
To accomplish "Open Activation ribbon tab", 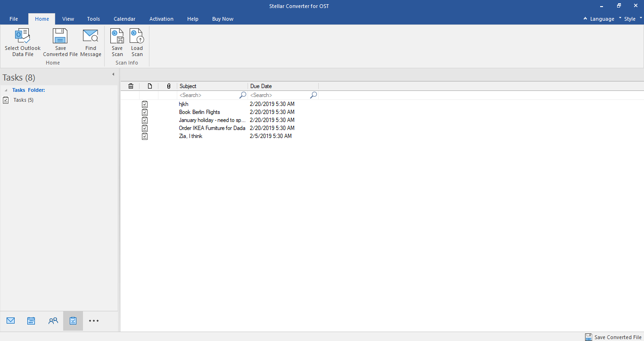I will [x=161, y=19].
